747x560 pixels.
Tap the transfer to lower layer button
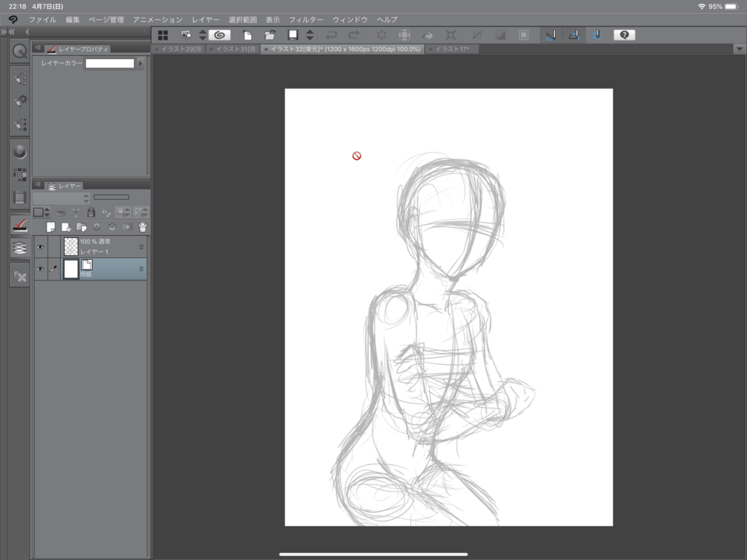click(x=96, y=226)
